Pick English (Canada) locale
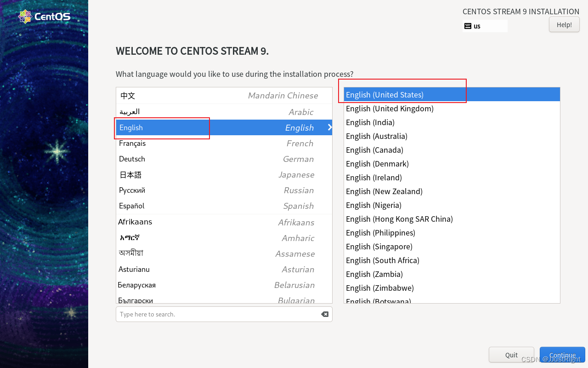The height and width of the screenshot is (368, 588). pyautogui.click(x=452, y=149)
